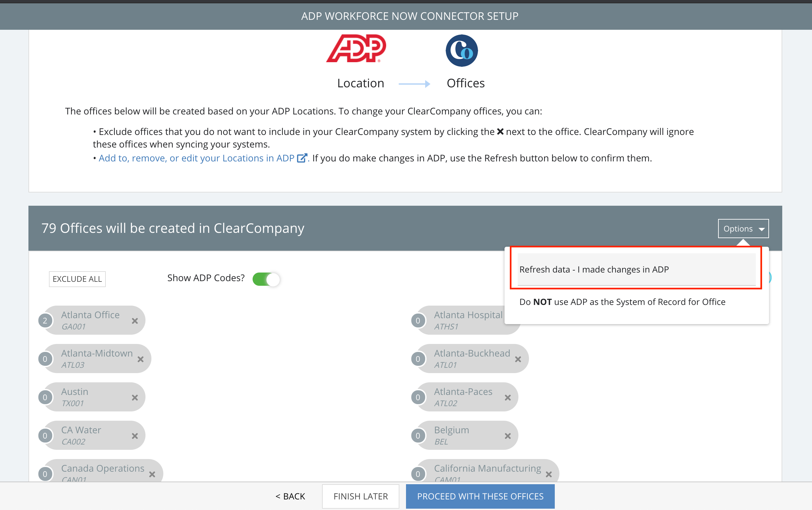The image size is (812, 510).
Task: Open the Options dropdown
Action: pos(743,229)
